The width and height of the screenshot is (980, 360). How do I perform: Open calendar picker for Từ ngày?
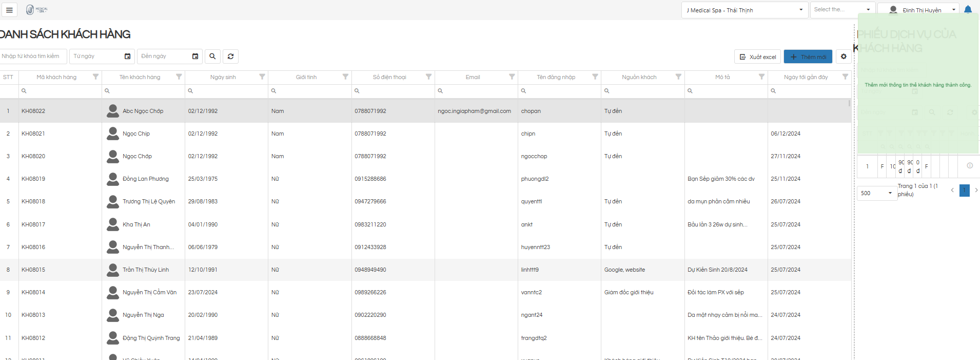[127, 56]
